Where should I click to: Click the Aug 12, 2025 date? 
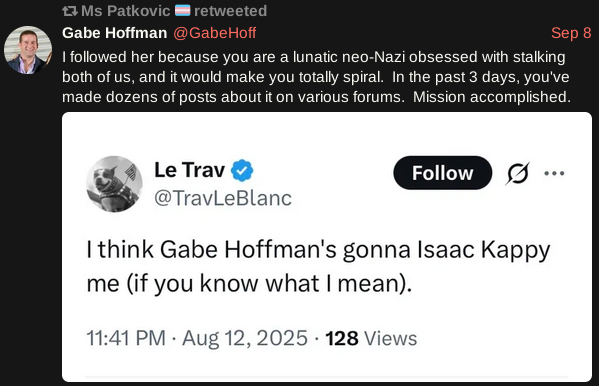pyautogui.click(x=245, y=338)
